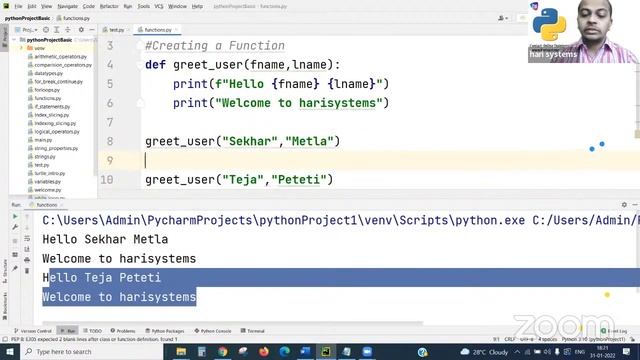Click the fold marker on line 4

tap(140, 65)
